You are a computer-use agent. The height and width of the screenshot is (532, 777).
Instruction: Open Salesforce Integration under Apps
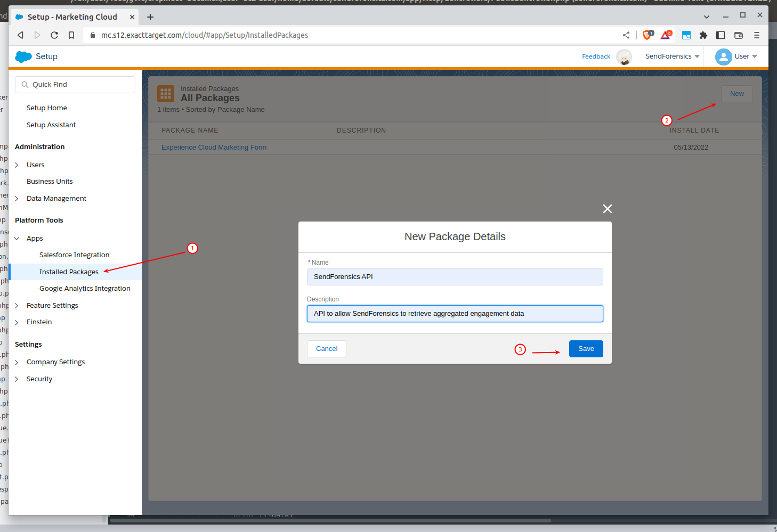pos(74,255)
